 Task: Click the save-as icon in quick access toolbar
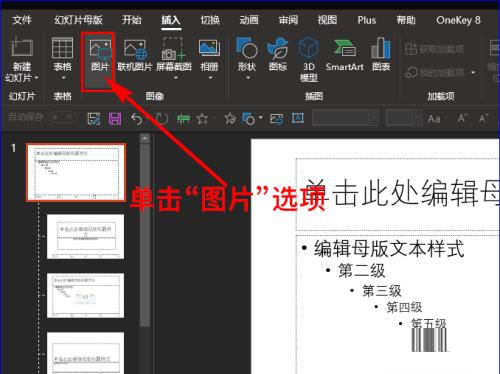[x=94, y=119]
